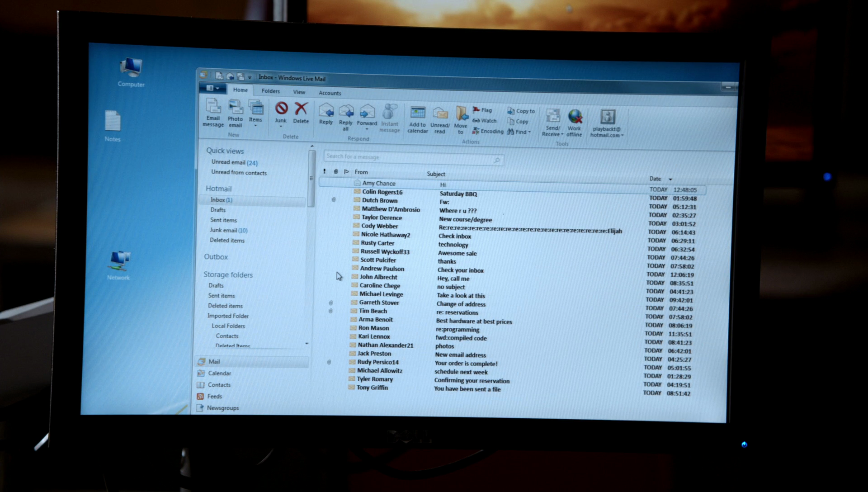Click the Search for a message field
The height and width of the screenshot is (492, 868).
407,157
